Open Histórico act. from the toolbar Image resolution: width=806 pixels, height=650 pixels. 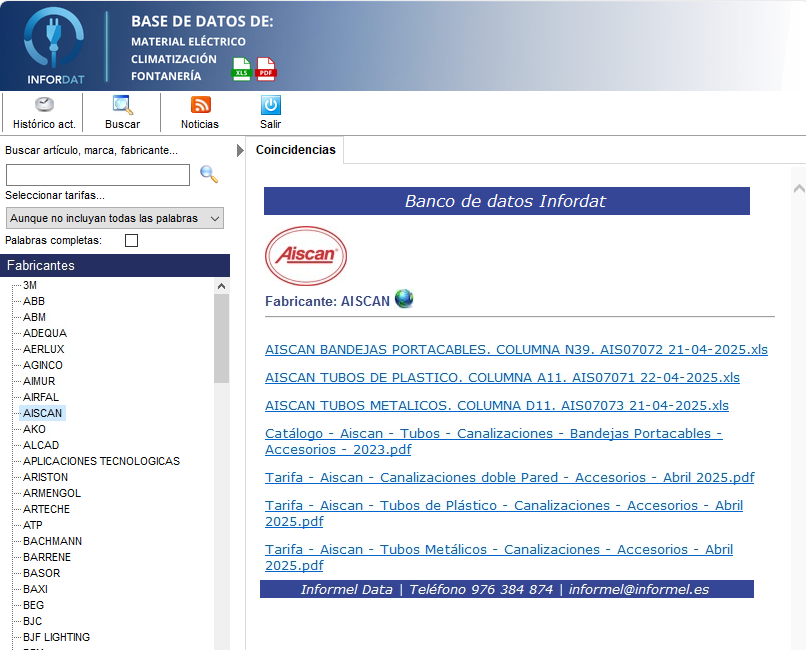44,113
